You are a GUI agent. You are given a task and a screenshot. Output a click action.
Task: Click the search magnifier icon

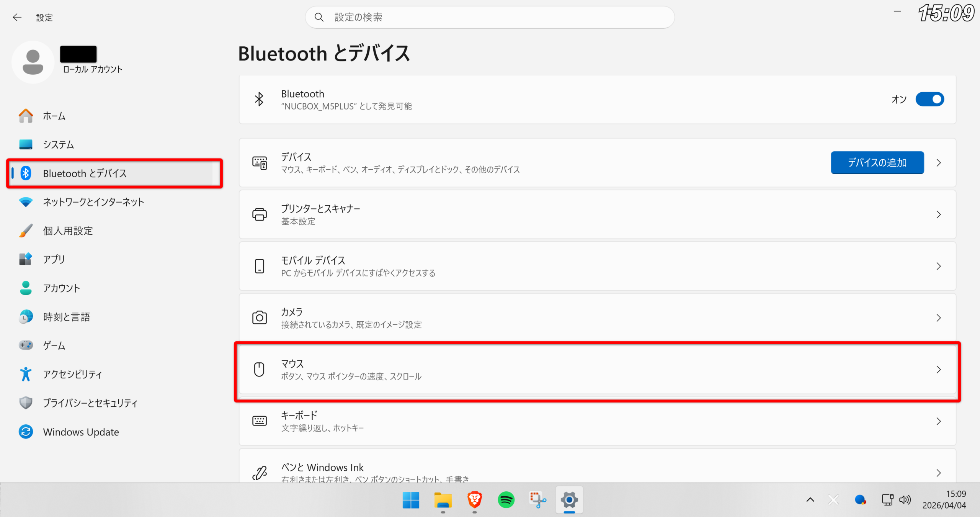coord(319,17)
